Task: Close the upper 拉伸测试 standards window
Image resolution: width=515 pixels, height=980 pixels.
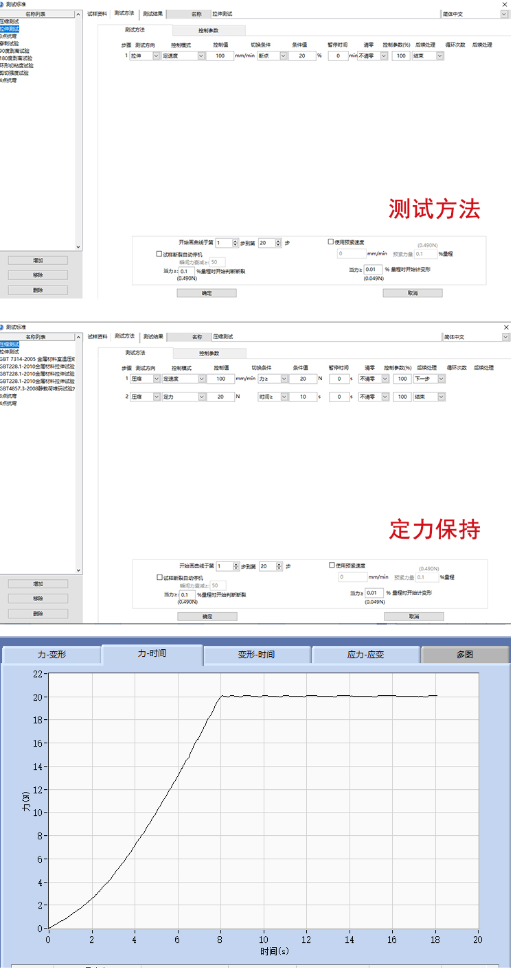Action: (x=507, y=4)
